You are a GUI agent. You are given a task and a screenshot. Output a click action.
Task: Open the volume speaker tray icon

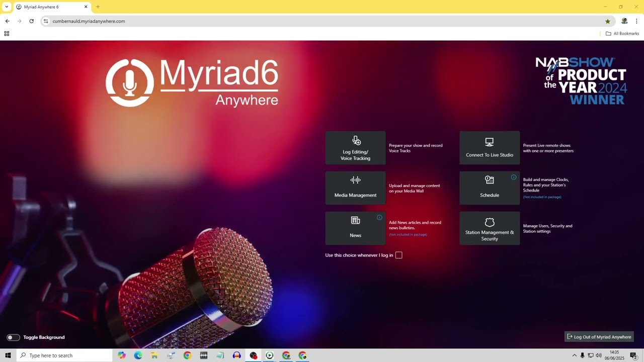[x=599, y=355]
